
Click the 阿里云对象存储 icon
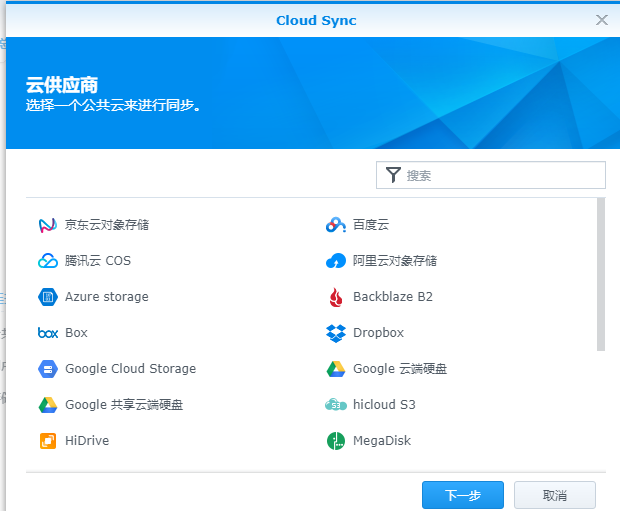pos(336,261)
